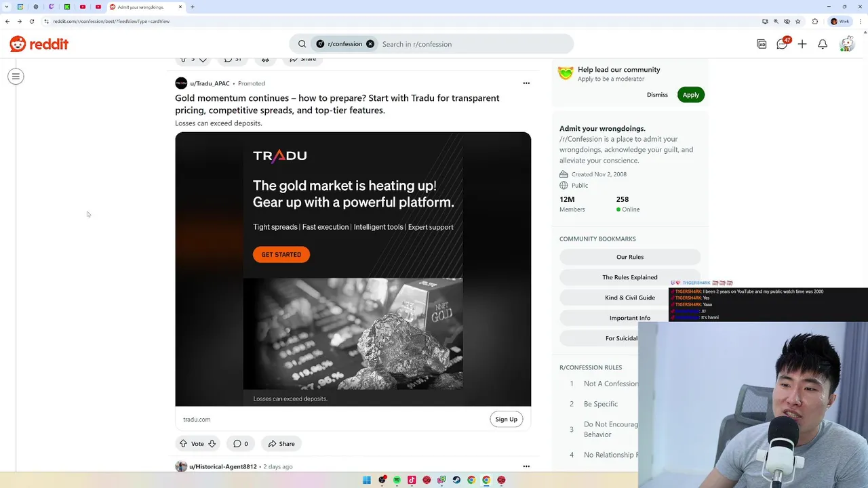This screenshot has height=488, width=868.
Task: Click the Reddit logo to go home
Action: click(39, 44)
